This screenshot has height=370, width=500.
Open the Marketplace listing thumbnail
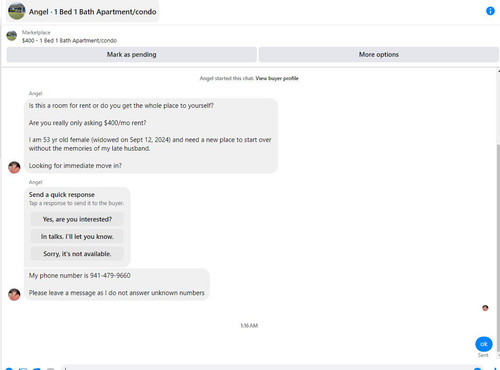click(12, 36)
